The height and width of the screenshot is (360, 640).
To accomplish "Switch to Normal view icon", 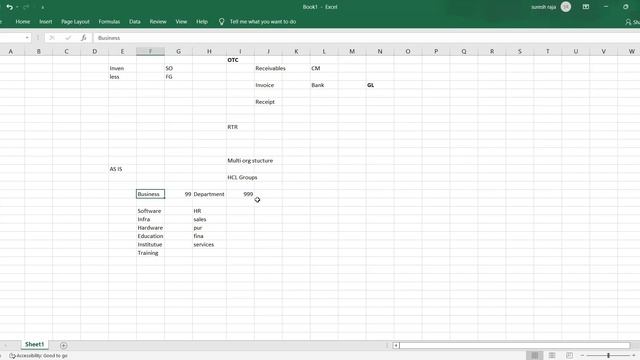I will click(535, 355).
